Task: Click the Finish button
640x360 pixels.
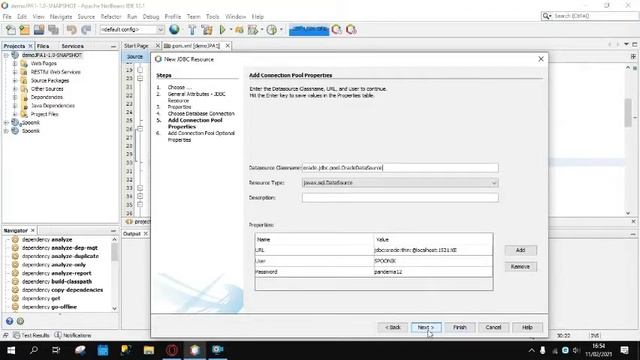Action: [460, 327]
